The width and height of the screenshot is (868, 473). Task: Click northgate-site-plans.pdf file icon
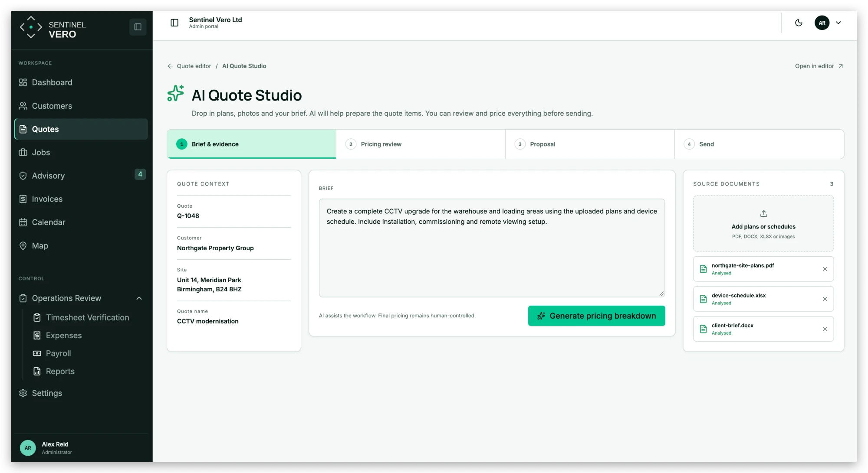click(704, 269)
